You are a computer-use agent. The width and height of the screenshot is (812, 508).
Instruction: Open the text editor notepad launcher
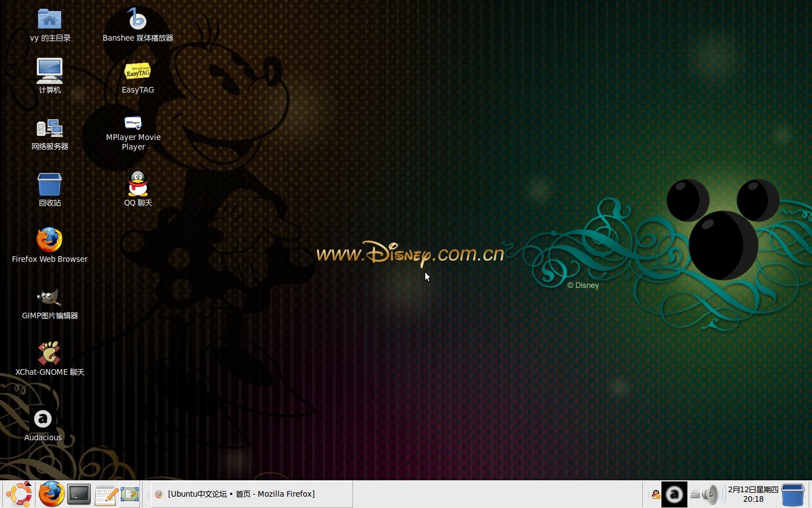[106, 495]
